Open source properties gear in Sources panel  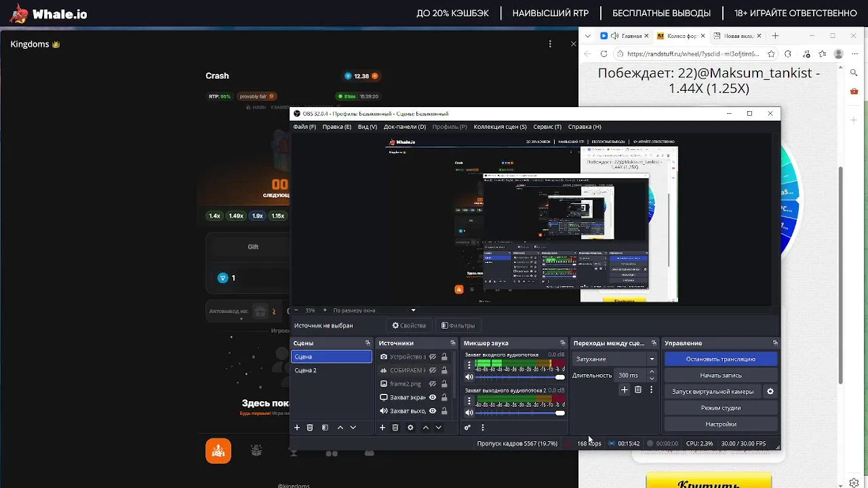410,428
